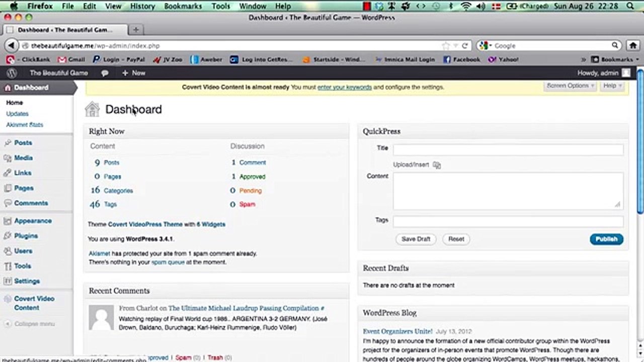Click the QuickPress Tags input field
644x362 pixels.
coord(508,221)
